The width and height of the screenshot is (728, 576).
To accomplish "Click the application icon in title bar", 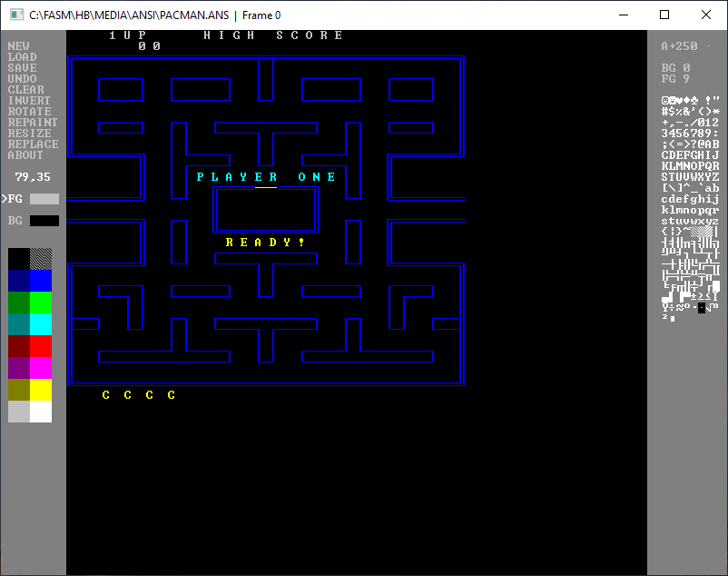I will (16, 15).
